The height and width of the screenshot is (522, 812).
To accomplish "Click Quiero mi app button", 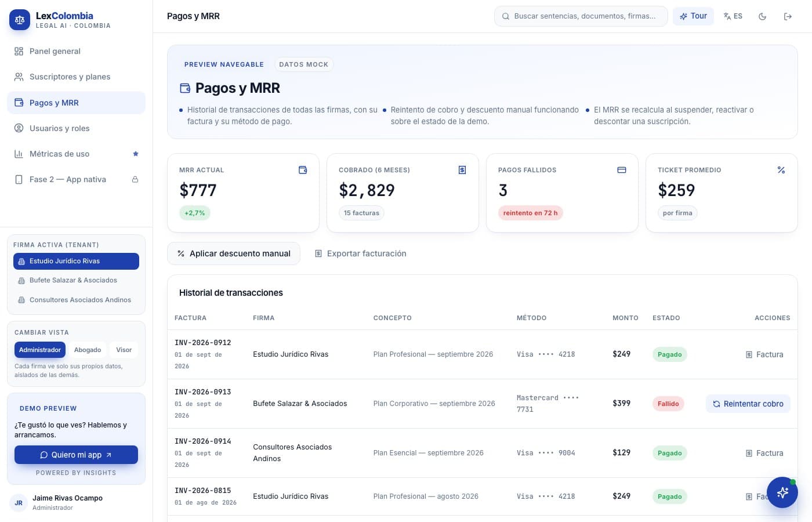I will (76, 455).
